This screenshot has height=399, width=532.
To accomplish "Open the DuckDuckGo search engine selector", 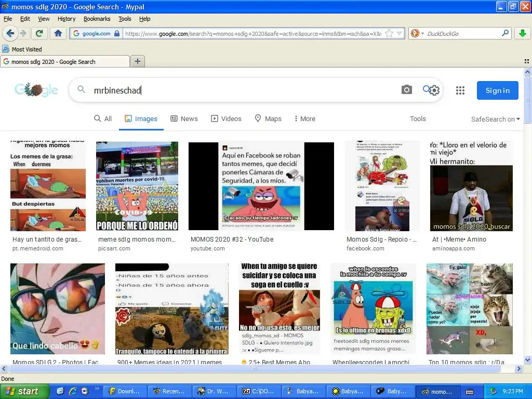I will coord(417,33).
